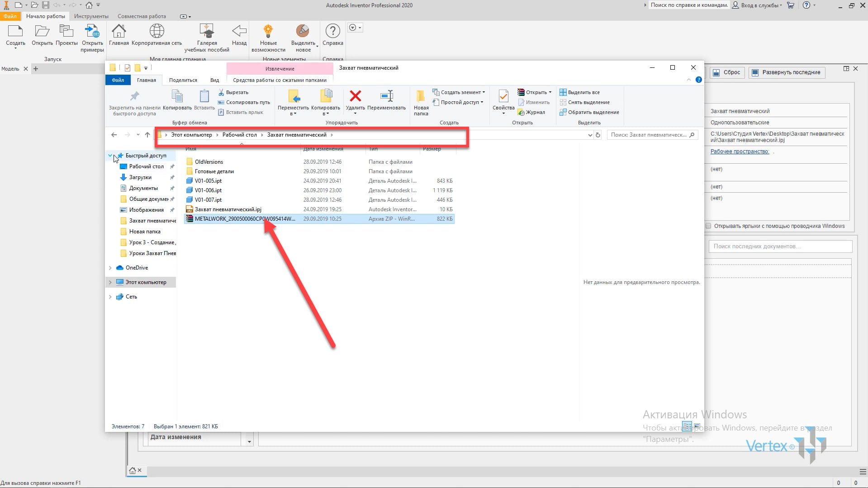
Task: Select Новая папка in navigation pane
Action: [x=145, y=232]
